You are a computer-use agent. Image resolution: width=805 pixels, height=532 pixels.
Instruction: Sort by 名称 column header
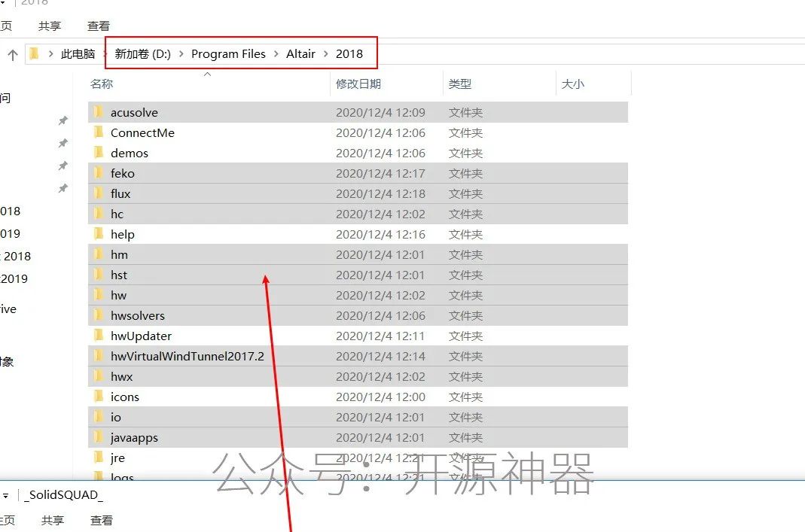102,84
